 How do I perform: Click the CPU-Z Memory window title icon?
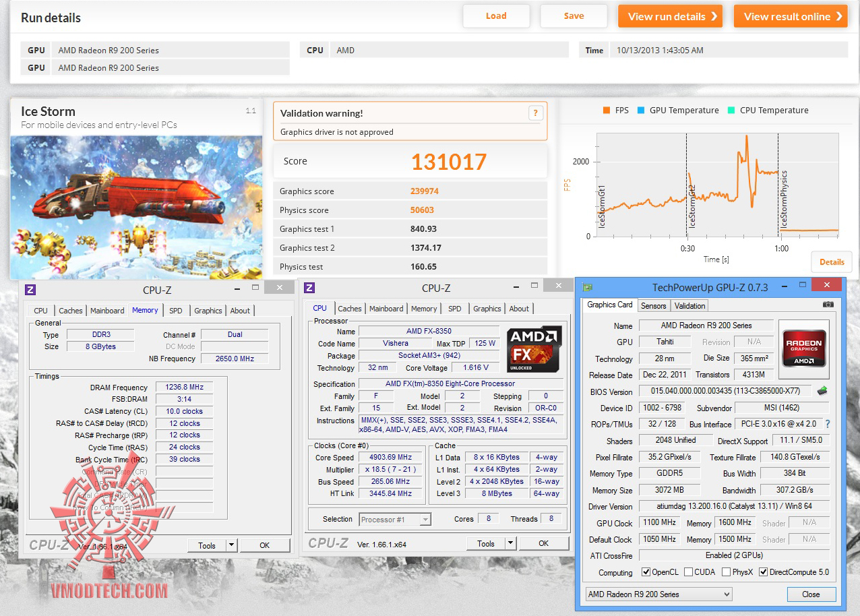coord(30,290)
